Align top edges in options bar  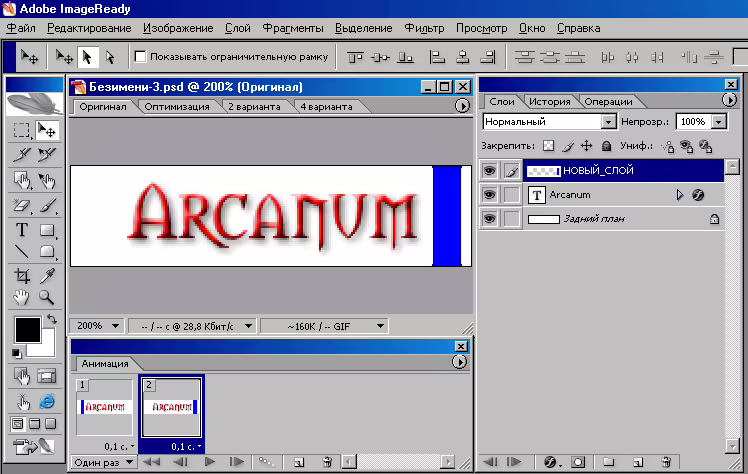(355, 57)
